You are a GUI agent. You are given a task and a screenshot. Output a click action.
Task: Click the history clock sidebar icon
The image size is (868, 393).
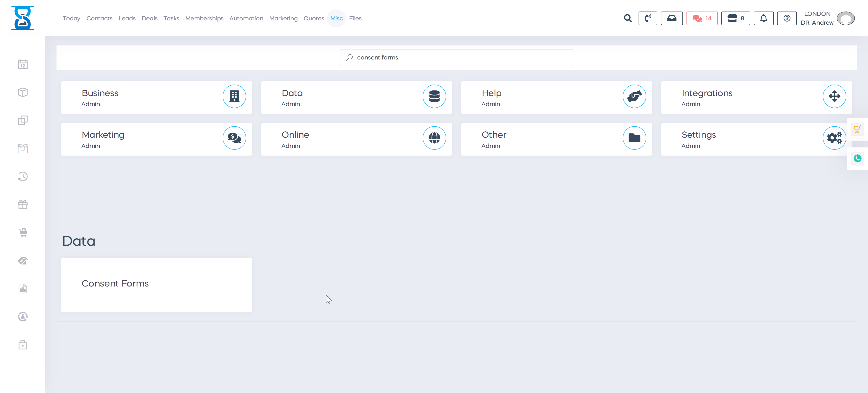[23, 176]
